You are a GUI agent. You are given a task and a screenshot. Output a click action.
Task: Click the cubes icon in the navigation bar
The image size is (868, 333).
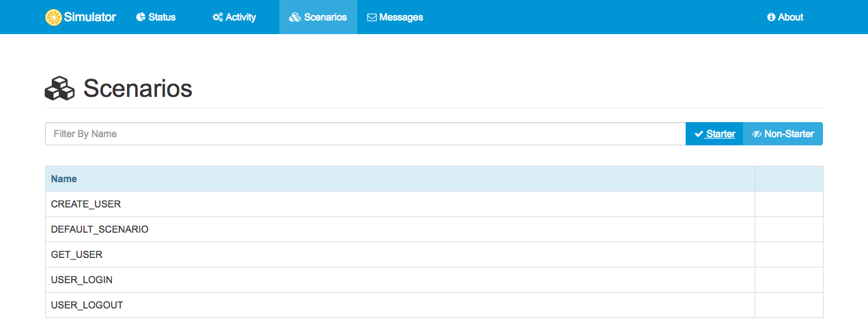[295, 17]
